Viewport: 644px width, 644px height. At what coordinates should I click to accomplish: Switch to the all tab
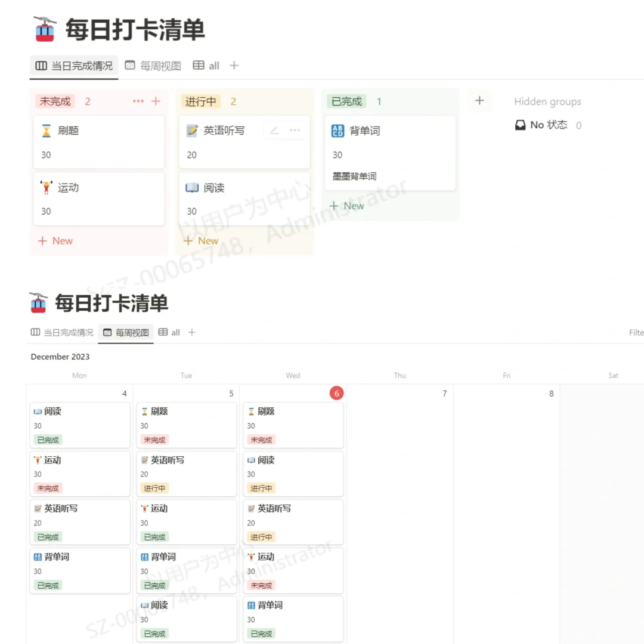(x=213, y=66)
